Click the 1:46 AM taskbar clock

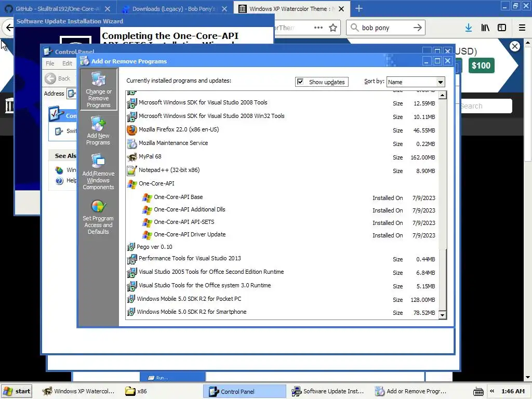pos(513,391)
